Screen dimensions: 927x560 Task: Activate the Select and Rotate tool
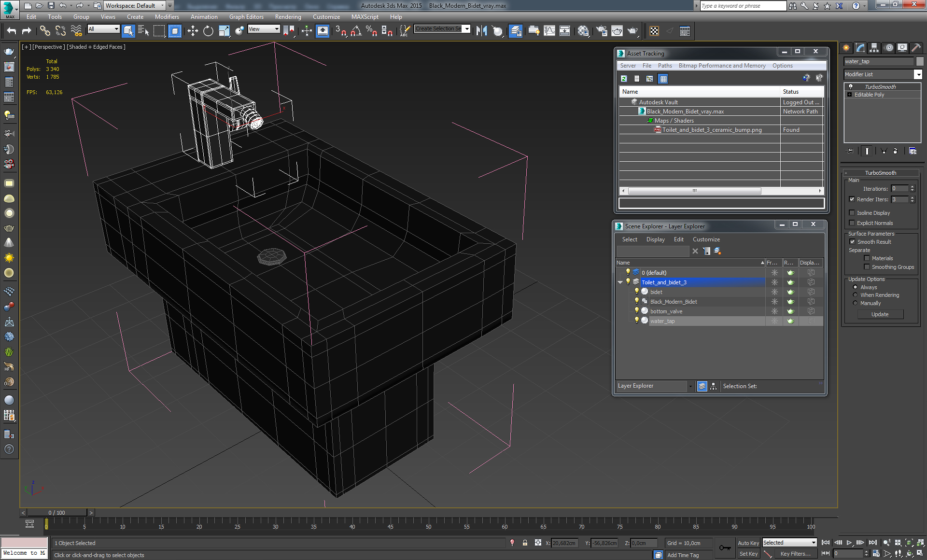(208, 31)
